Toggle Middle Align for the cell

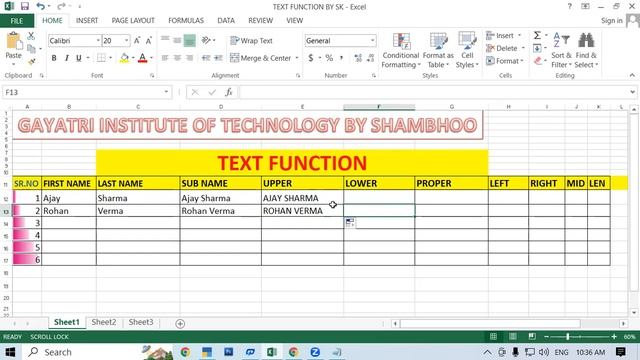pyautogui.click(x=177, y=40)
